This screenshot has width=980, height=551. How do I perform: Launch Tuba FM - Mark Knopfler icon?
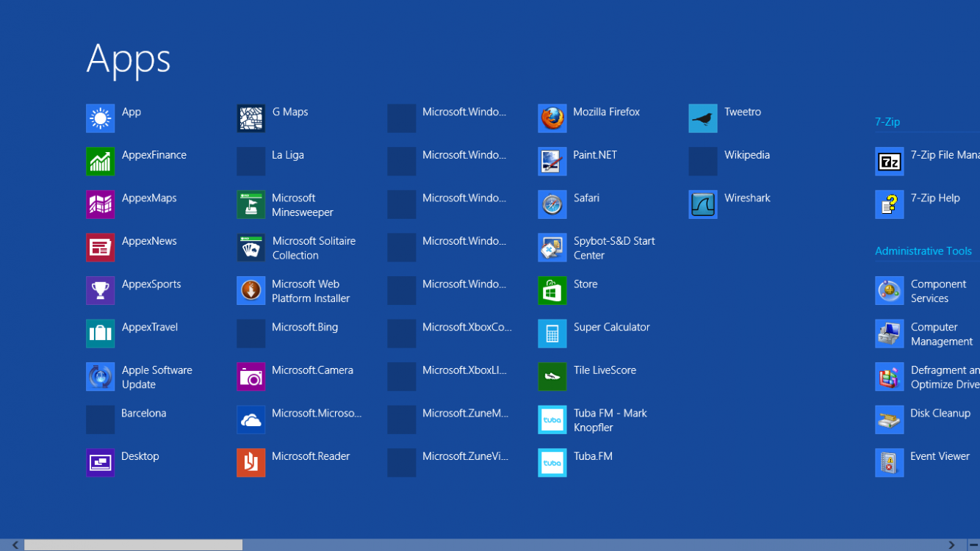pos(552,419)
